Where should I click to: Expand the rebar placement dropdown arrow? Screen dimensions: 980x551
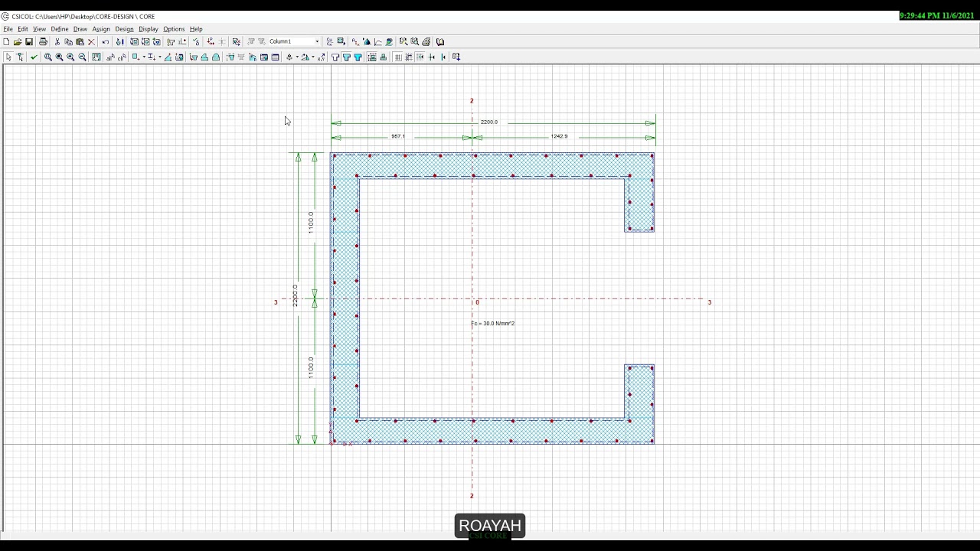tap(297, 57)
